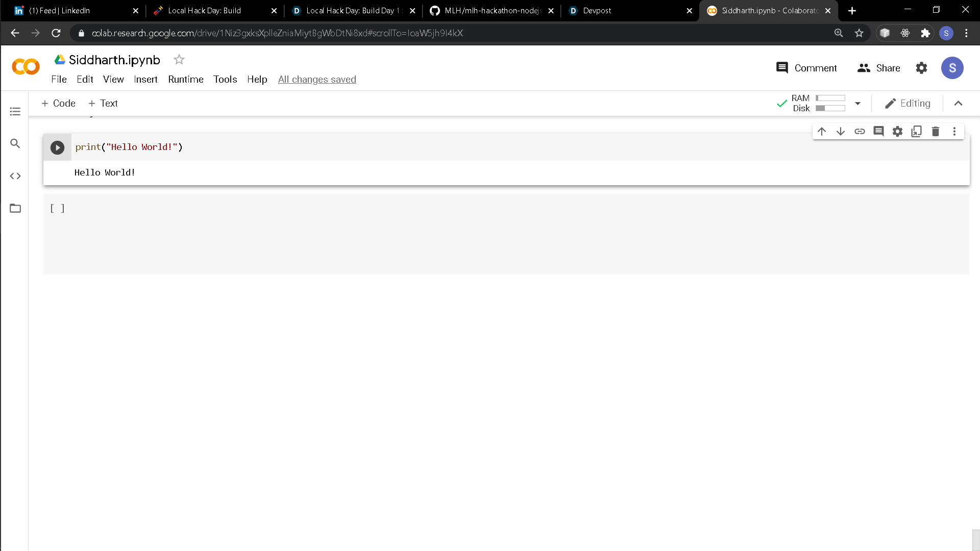This screenshot has width=980, height=551.
Task: Move the cell up with arrow icon
Action: pos(822,131)
